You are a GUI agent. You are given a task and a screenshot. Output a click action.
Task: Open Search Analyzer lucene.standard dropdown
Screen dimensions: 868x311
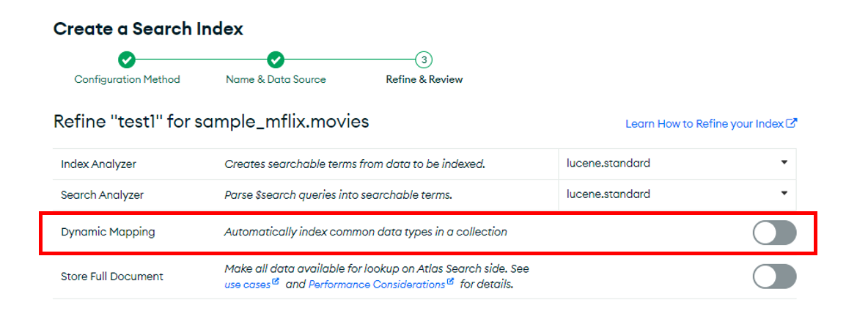[x=677, y=194]
